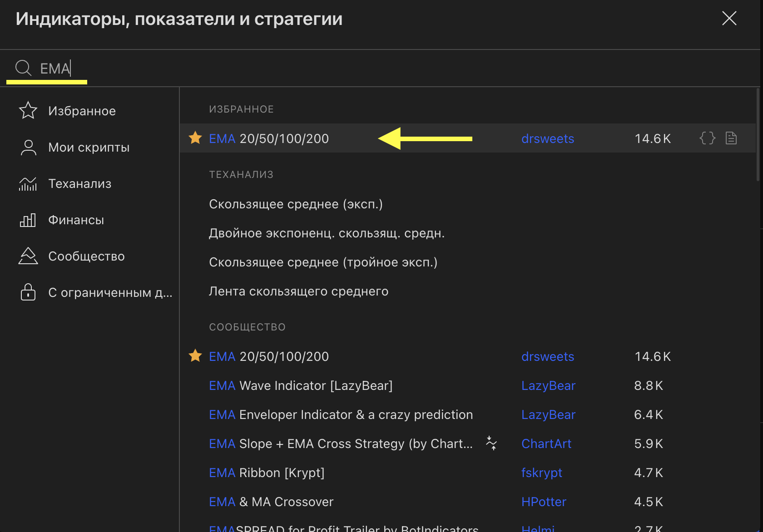Select the Сообщество mountain icon
This screenshot has width=763, height=532.
(28, 256)
